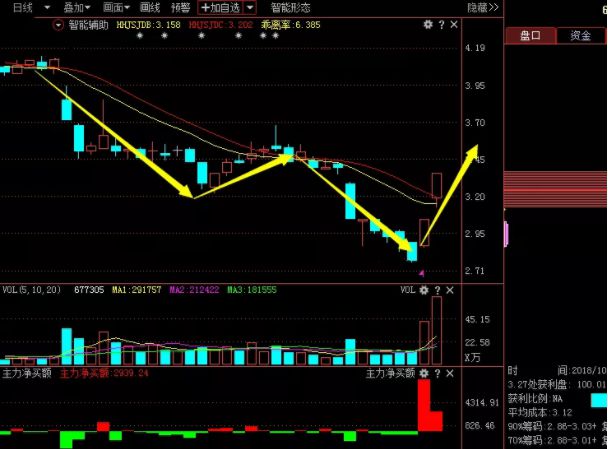This screenshot has width=608, height=449.
Task: Click the VOL panel help question mark
Action: [x=436, y=289]
